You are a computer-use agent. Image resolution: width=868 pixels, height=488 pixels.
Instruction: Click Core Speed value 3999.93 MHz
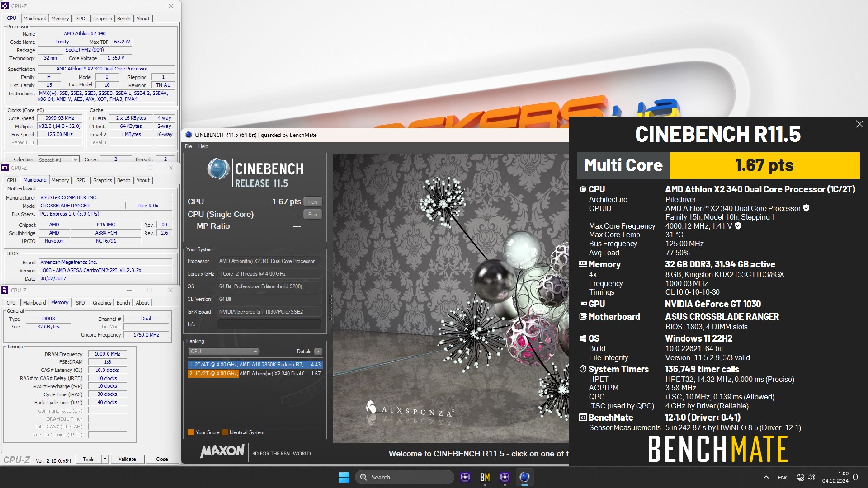click(60, 118)
